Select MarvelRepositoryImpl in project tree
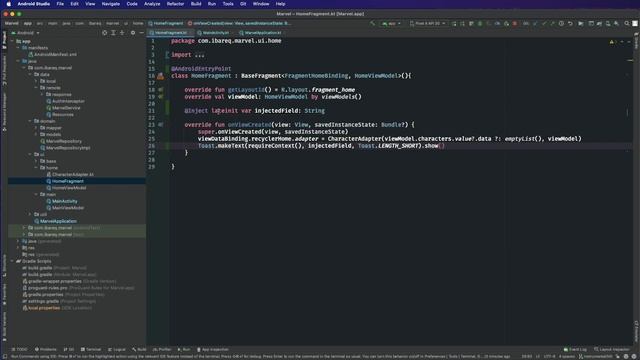The width and height of the screenshot is (640, 360). [68, 148]
